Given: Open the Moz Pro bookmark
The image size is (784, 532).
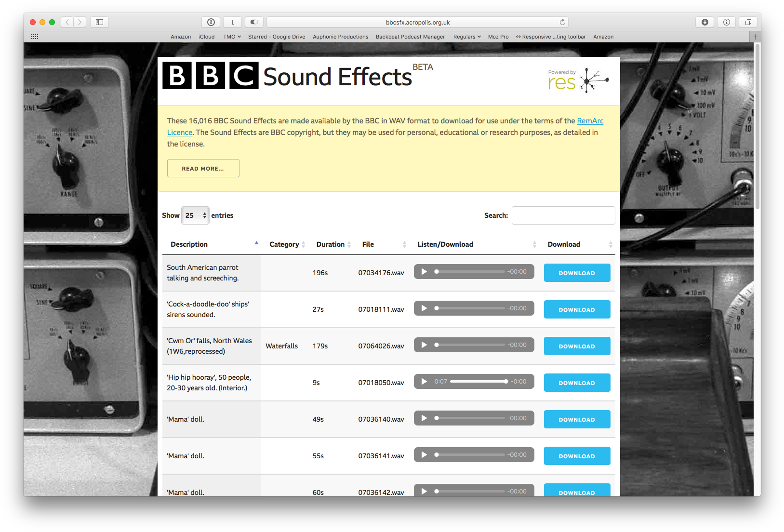Looking at the screenshot, I should pos(498,36).
